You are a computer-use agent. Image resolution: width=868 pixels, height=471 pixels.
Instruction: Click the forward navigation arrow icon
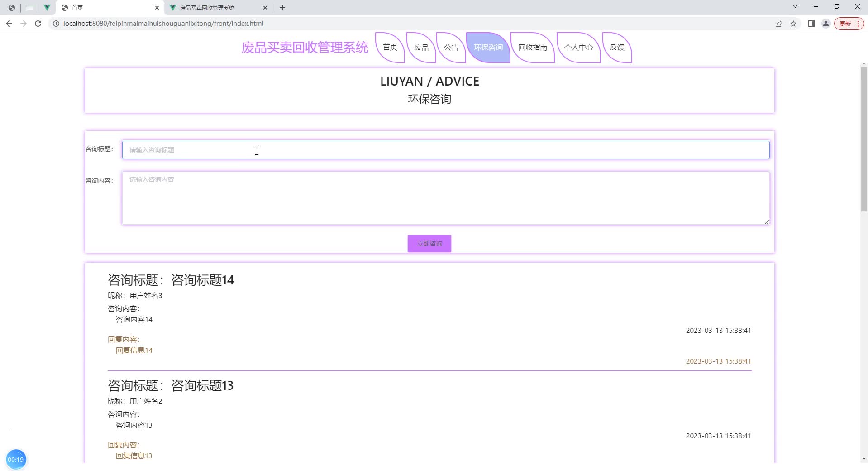click(x=24, y=23)
